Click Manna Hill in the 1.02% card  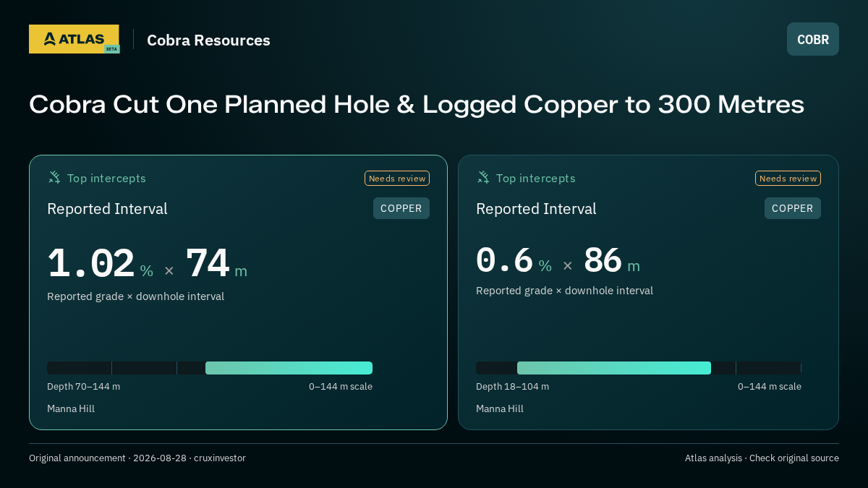[71, 409]
